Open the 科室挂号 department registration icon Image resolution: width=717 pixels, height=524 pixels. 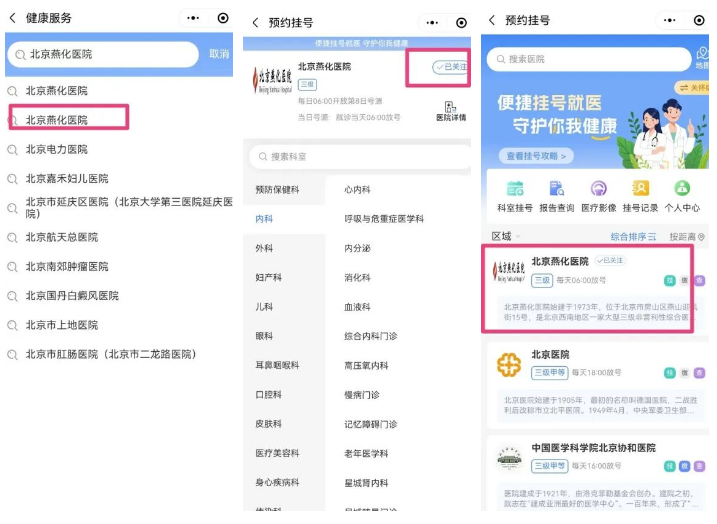(514, 195)
